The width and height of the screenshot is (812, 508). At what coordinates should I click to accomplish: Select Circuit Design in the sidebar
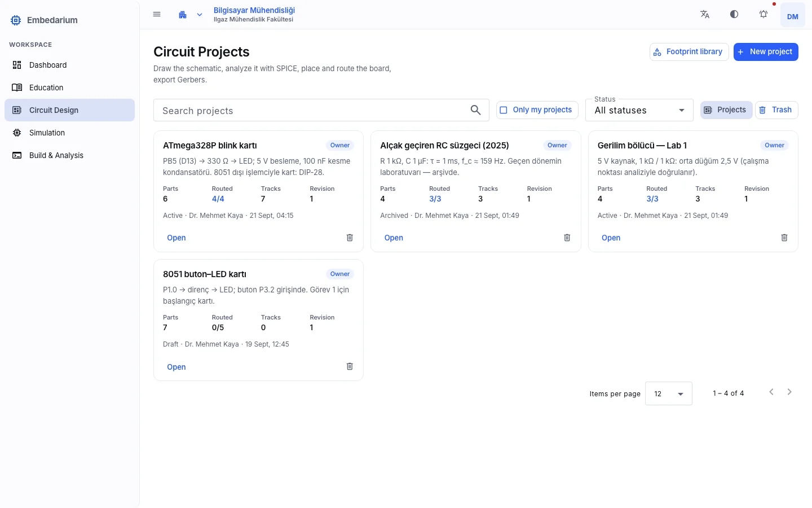tap(70, 110)
